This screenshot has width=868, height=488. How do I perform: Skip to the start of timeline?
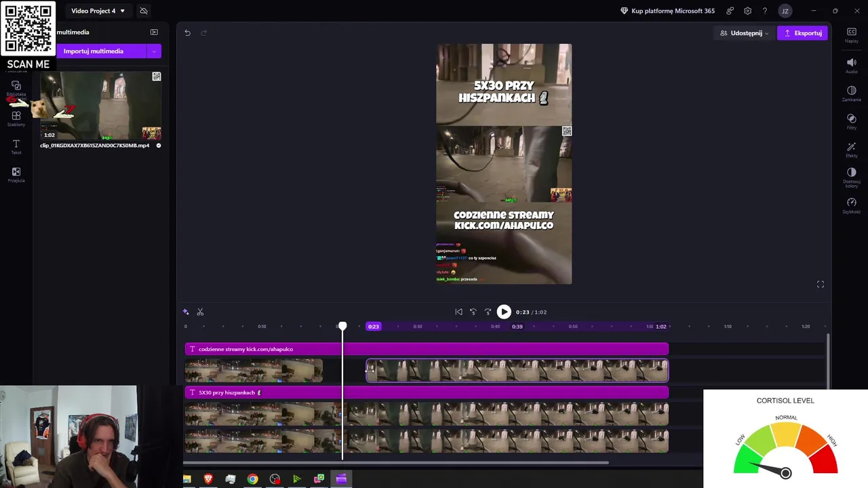pos(458,312)
